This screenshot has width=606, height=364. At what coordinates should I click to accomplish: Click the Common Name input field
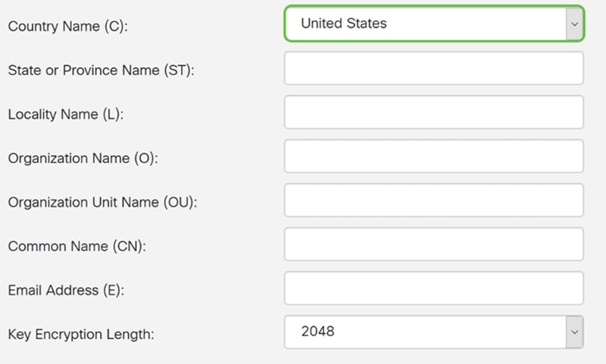pyautogui.click(x=433, y=244)
